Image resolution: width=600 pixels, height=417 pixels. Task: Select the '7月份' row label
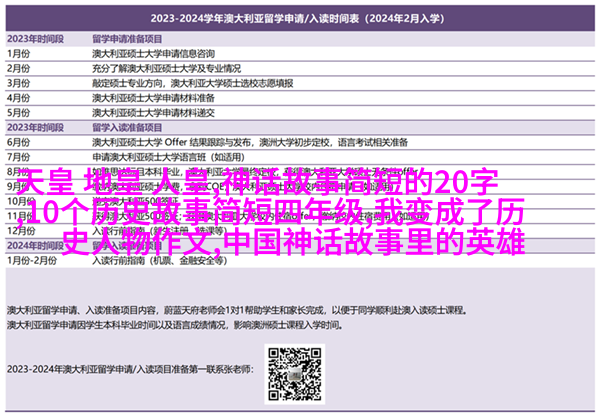point(18,157)
